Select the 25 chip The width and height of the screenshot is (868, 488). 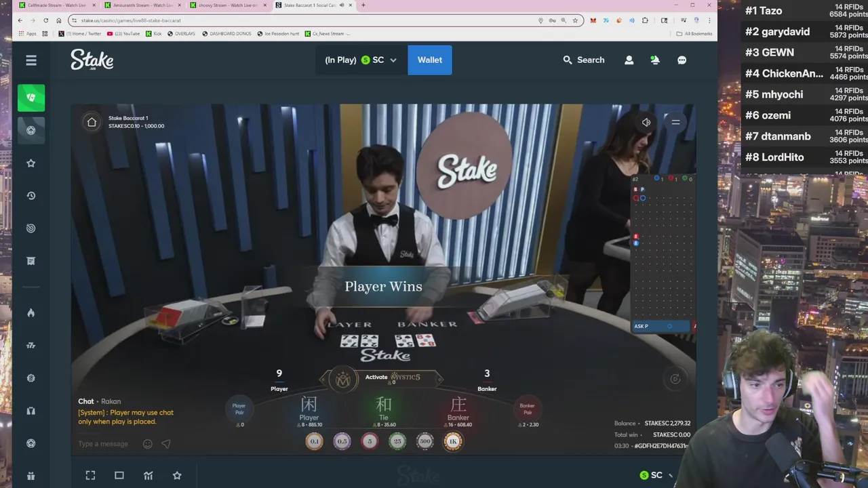click(x=397, y=441)
